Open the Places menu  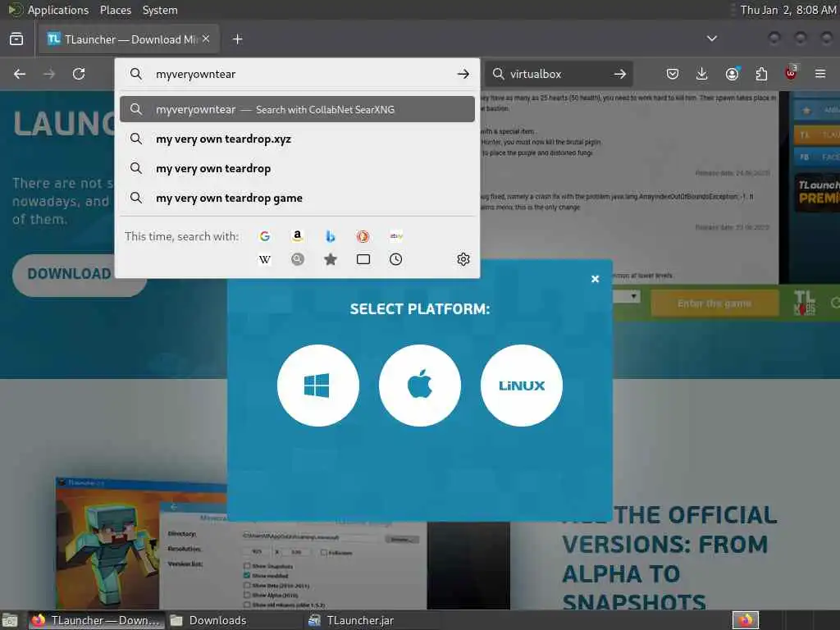115,10
